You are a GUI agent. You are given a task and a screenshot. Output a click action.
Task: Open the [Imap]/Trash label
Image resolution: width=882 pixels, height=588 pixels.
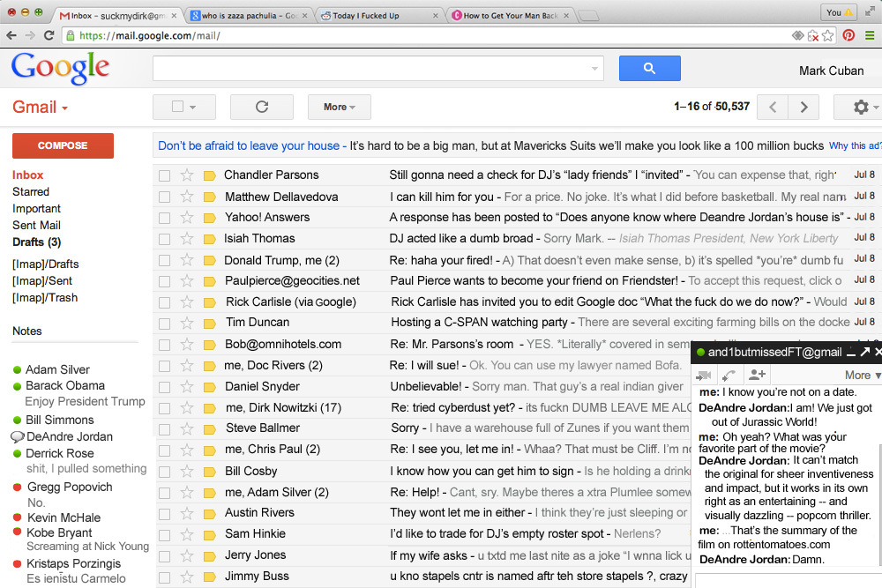[x=45, y=298]
